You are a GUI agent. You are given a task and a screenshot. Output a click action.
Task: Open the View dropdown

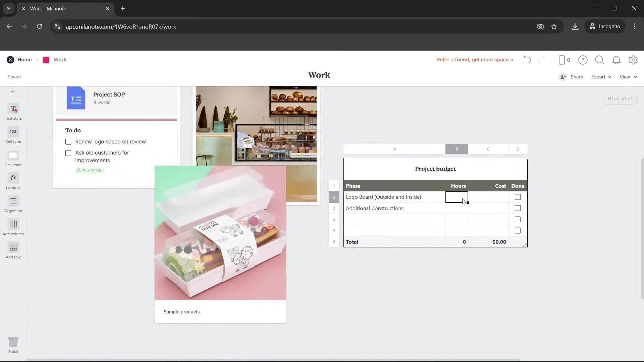pyautogui.click(x=627, y=77)
